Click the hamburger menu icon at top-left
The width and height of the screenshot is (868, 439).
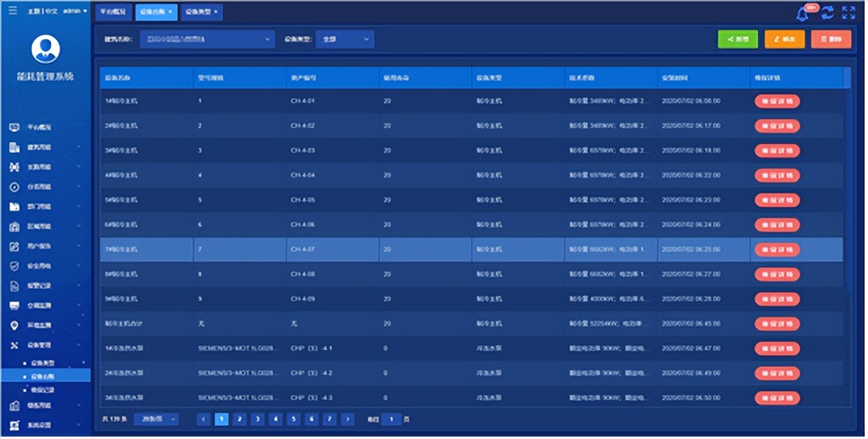click(x=12, y=11)
